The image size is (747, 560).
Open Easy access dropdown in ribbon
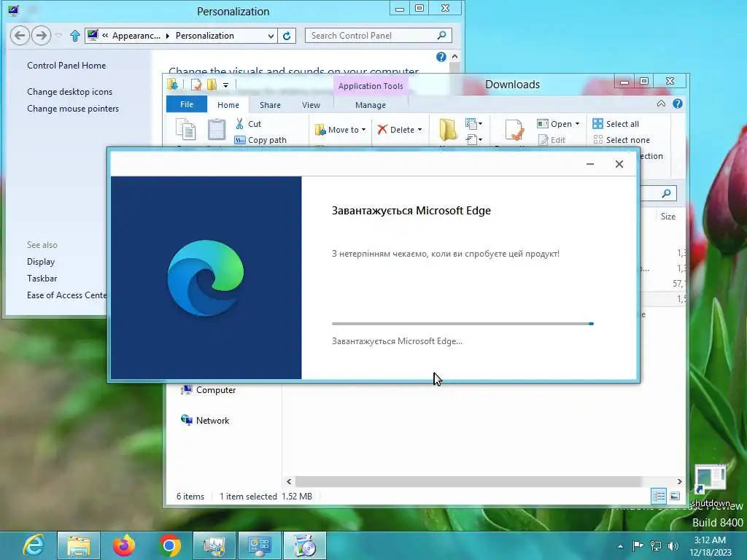click(474, 139)
